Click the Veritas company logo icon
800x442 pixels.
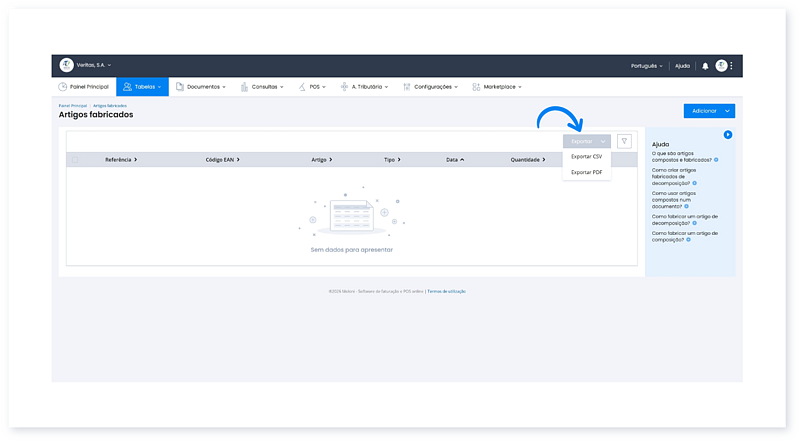point(66,65)
